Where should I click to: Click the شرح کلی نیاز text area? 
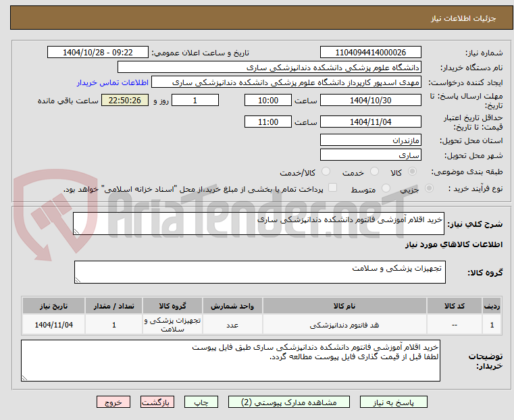pyautogui.click(x=258, y=224)
